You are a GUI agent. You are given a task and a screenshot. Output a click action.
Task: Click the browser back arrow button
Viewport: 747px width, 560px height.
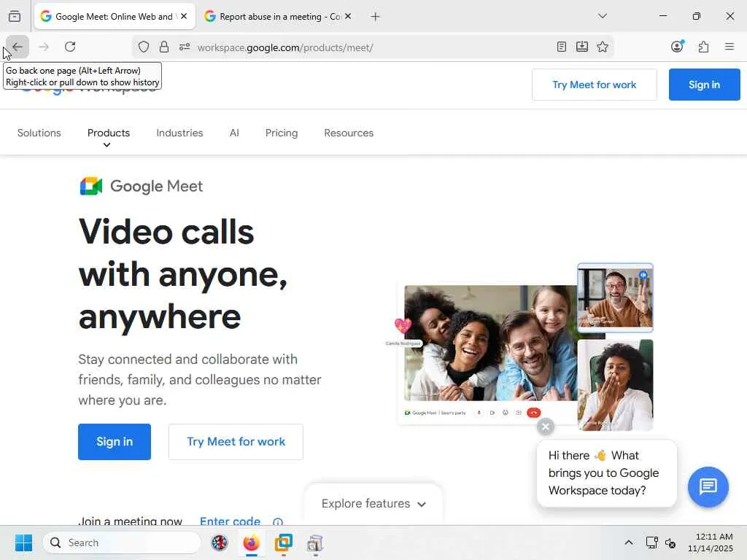18,47
